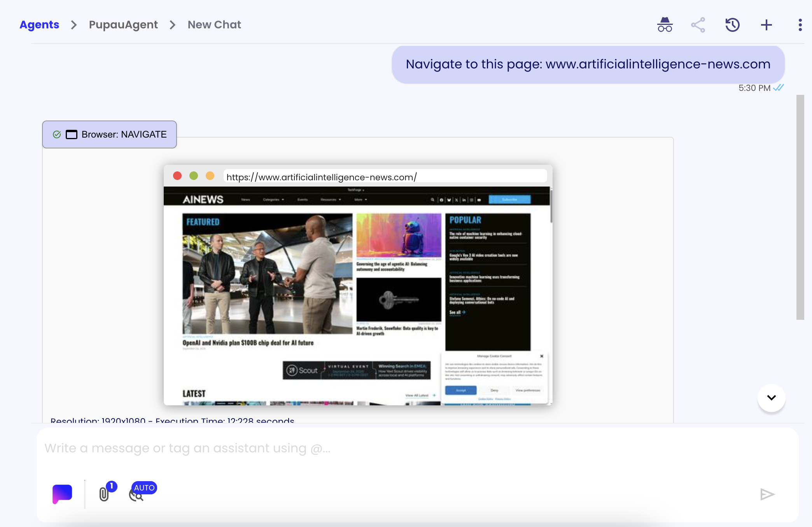The width and height of the screenshot is (812, 527).
Task: Open chat history clock icon
Action: (732, 25)
